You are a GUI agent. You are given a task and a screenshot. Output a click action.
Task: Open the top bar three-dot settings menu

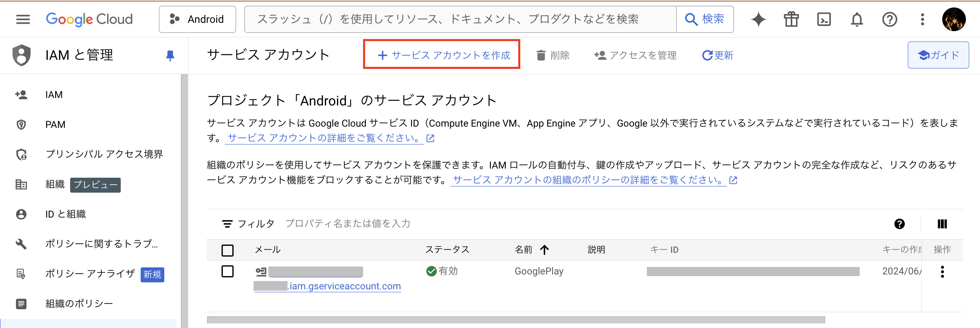(x=922, y=19)
